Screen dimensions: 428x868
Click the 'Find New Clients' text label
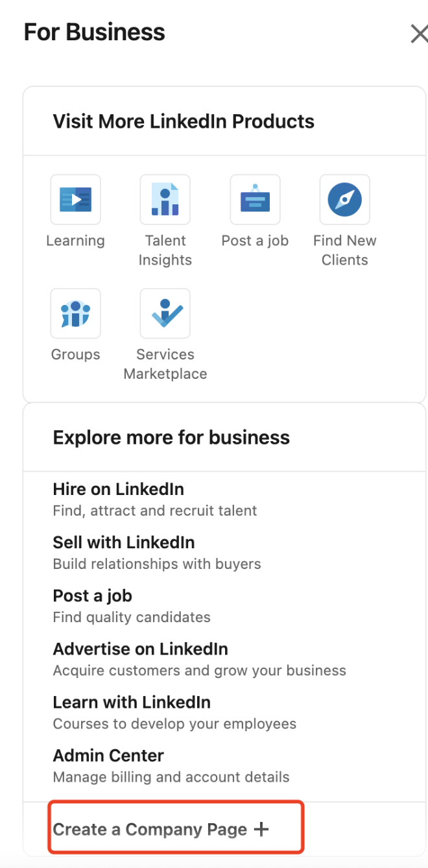point(344,250)
